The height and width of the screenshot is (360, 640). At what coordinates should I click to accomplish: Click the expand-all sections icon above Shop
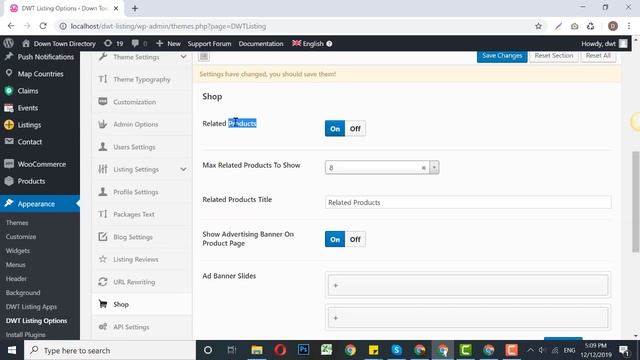pyautogui.click(x=204, y=56)
